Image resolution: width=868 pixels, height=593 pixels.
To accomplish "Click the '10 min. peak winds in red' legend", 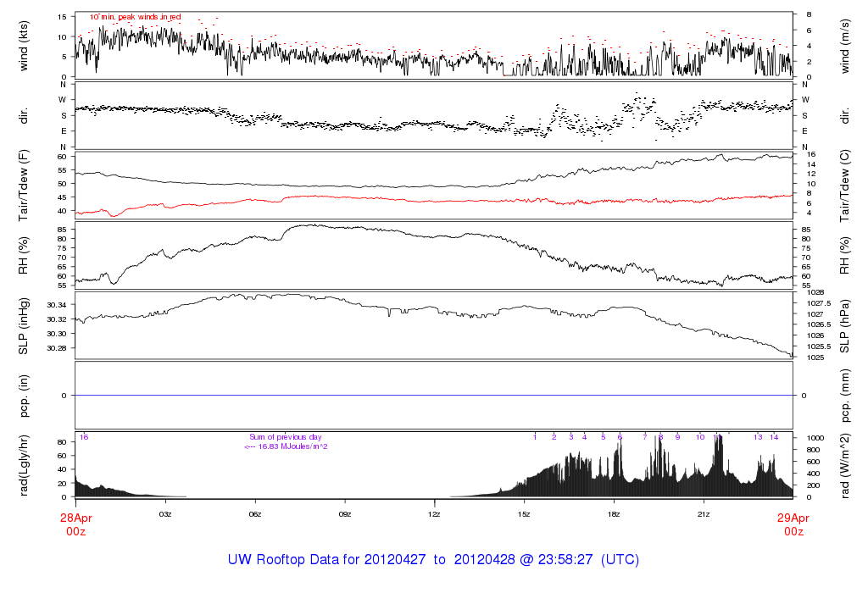I will (136, 17).
